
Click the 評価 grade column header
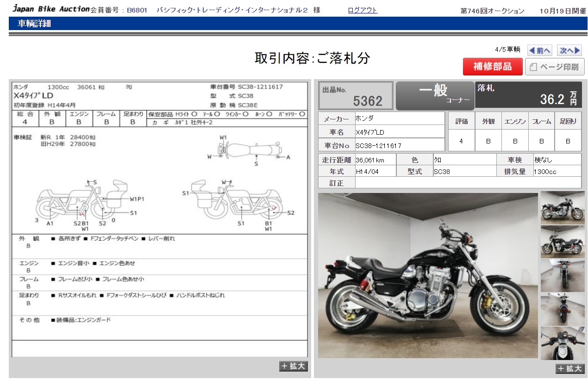(x=462, y=122)
